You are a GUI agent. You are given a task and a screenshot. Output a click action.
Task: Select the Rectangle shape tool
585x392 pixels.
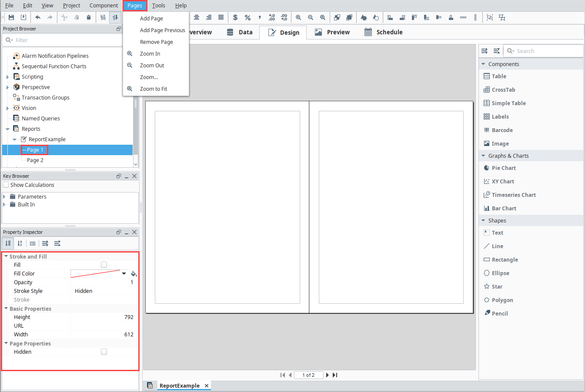[501, 259]
